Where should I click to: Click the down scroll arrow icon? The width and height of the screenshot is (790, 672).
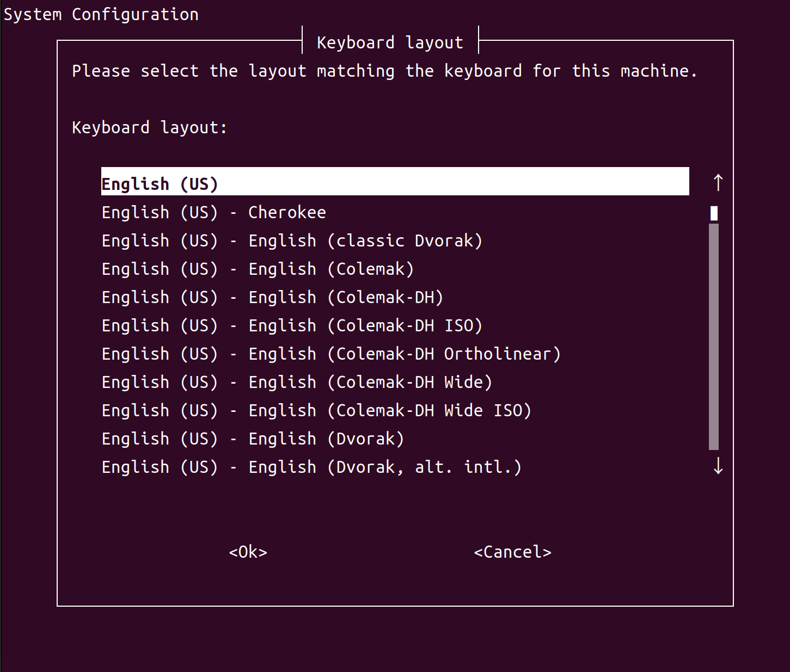point(718,466)
